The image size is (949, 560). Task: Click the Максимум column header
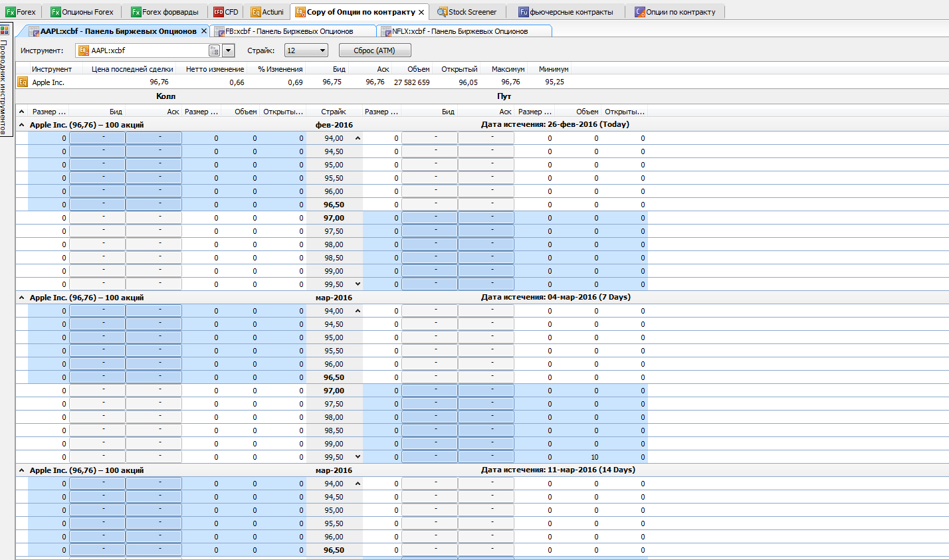[508, 69]
